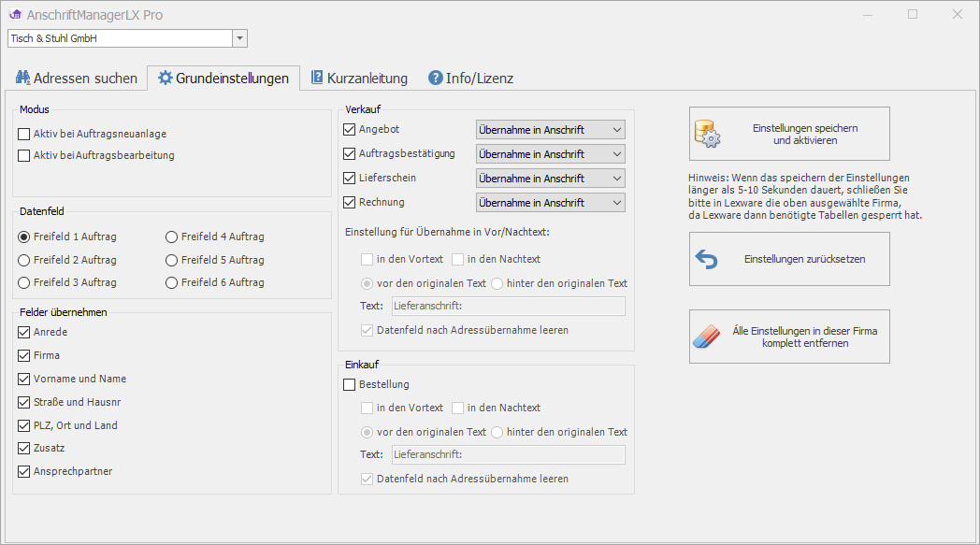Click the question mark icon for Info/Lizenz
Viewport: 980px width, 545px height.
click(435, 79)
